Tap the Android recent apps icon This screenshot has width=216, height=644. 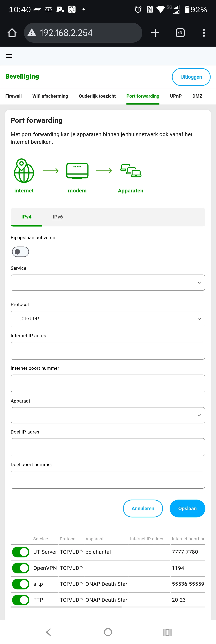[x=167, y=632]
